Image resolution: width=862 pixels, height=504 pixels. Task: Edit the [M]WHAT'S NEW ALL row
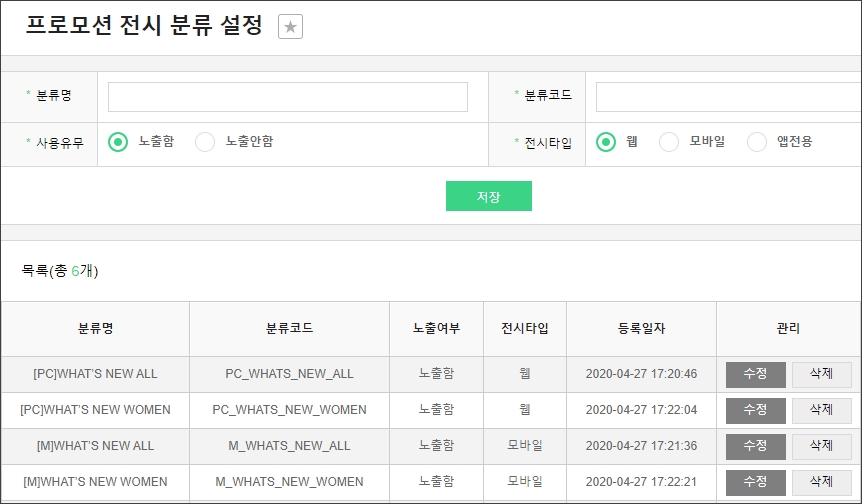(x=755, y=446)
